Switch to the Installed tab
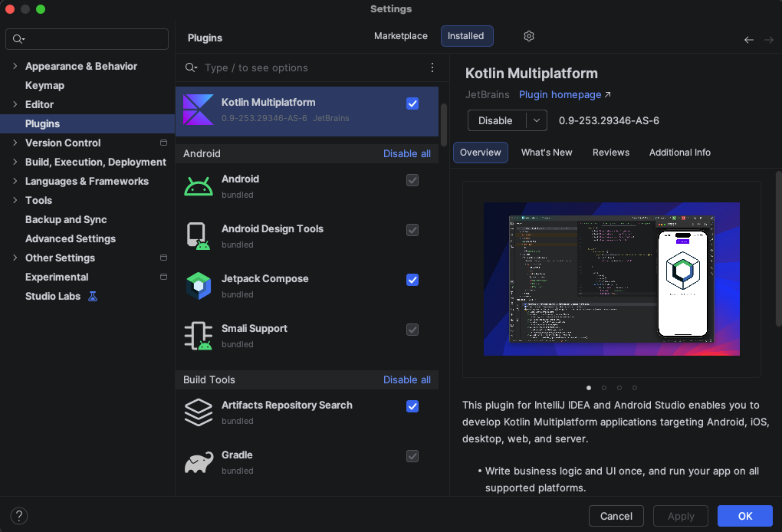The width and height of the screenshot is (782, 532). coord(467,36)
